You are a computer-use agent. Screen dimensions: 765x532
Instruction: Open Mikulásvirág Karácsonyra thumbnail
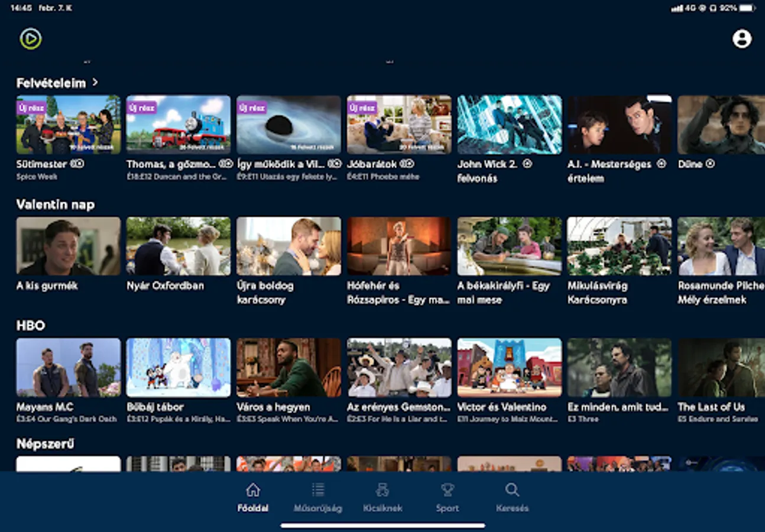coord(620,246)
